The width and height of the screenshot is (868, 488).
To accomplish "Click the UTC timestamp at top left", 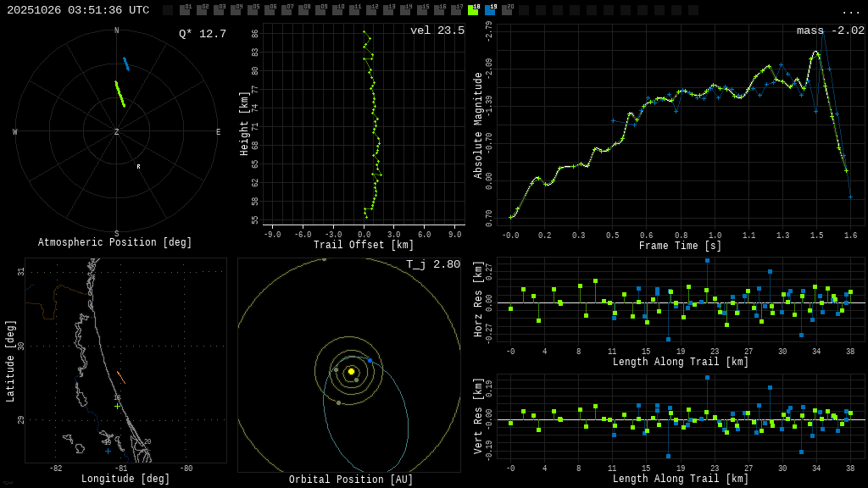I will 78,10.
